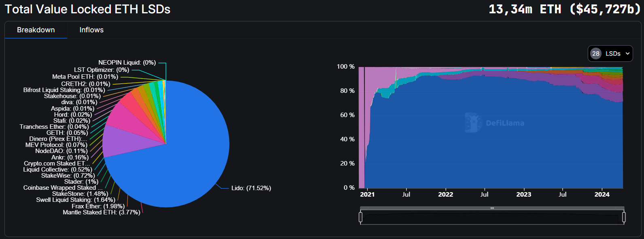Select the "Stader: (1%)" label
Image resolution: width=644 pixels, height=239 pixels.
pos(81,182)
